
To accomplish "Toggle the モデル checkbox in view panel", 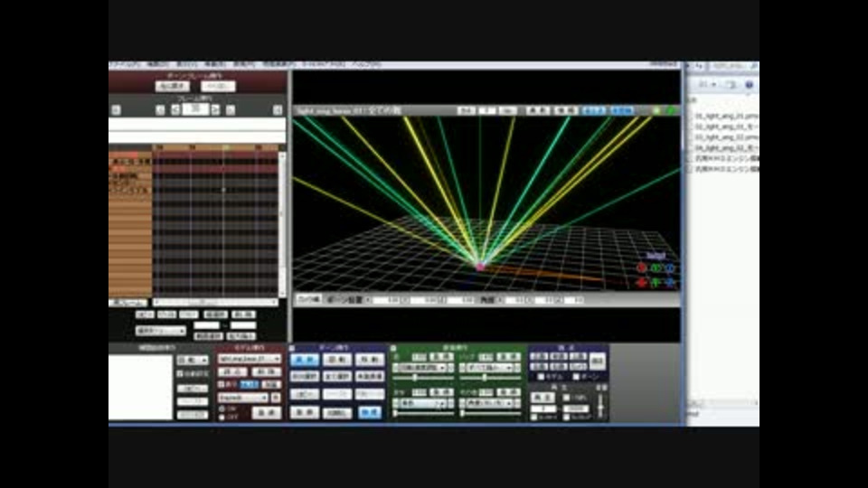I will click(541, 377).
